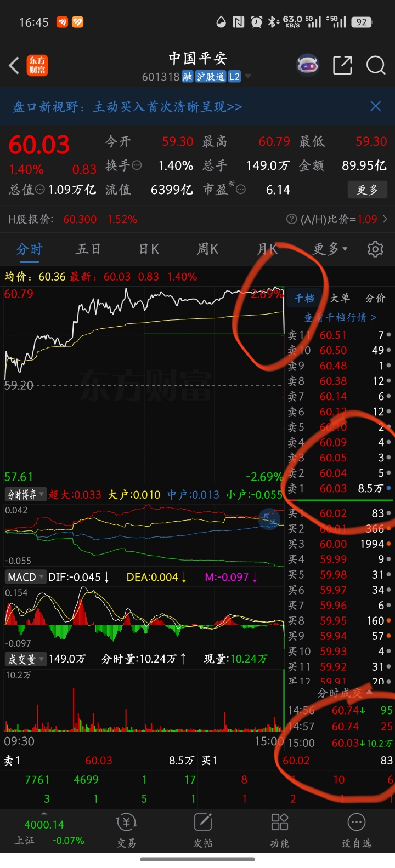Open the 盘口新视野 主动买入 banner link
The height and width of the screenshot is (868, 395).
pyautogui.click(x=127, y=107)
